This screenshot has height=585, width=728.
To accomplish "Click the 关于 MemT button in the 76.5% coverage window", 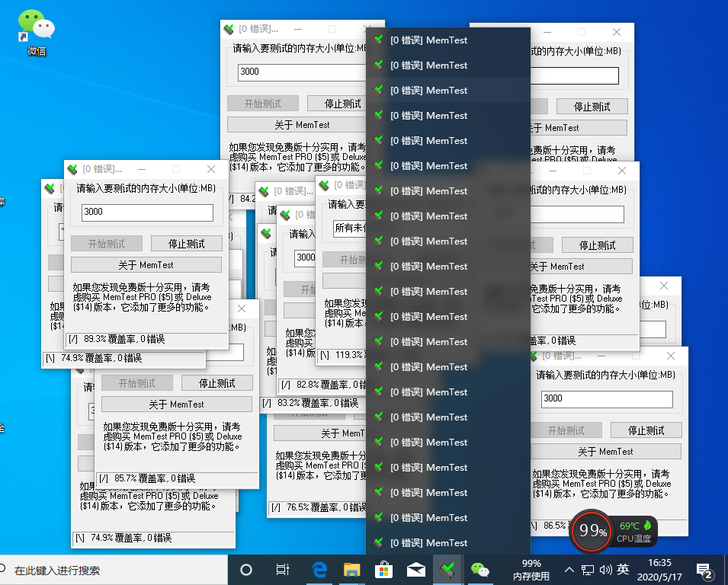I will (x=320, y=433).
